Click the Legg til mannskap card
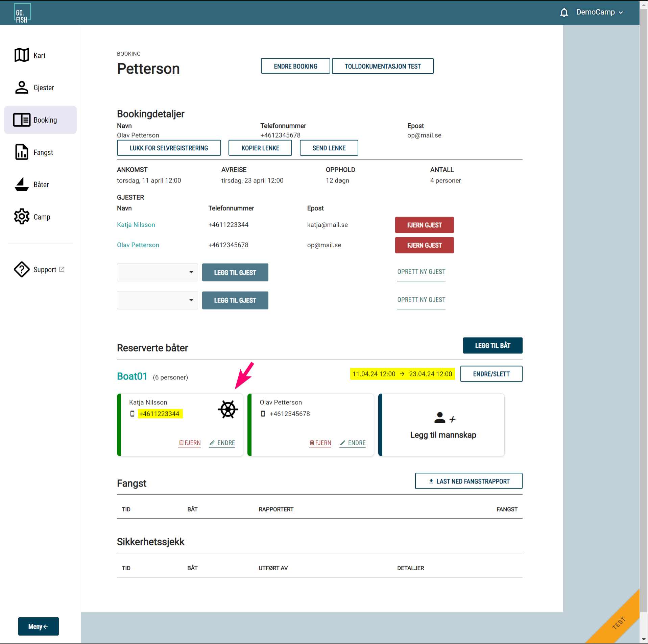 coord(441,425)
